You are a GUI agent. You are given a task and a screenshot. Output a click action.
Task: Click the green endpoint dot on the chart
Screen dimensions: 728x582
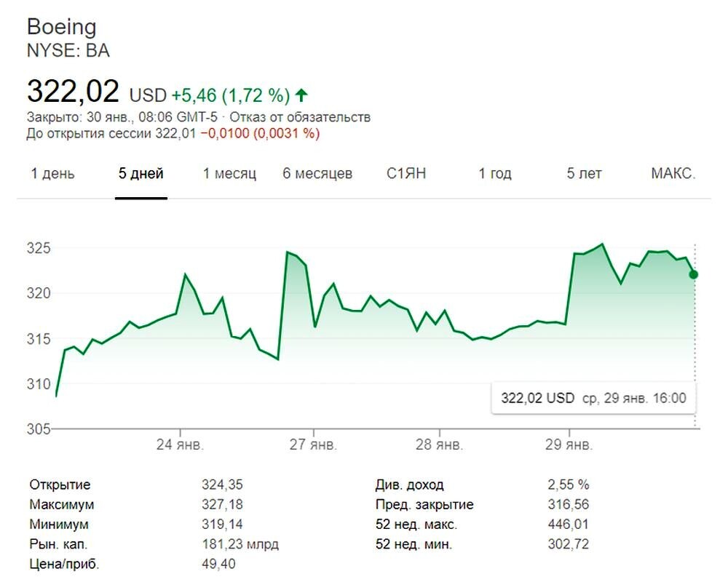coord(694,275)
